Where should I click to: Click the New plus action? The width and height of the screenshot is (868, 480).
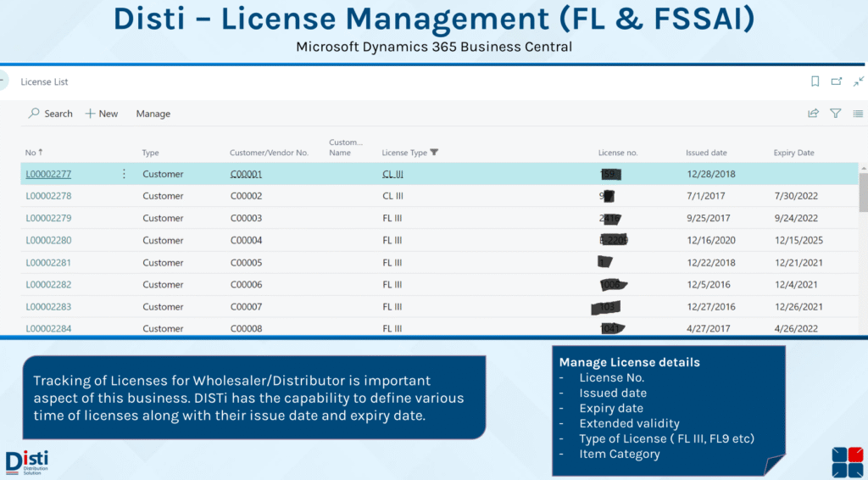point(102,114)
